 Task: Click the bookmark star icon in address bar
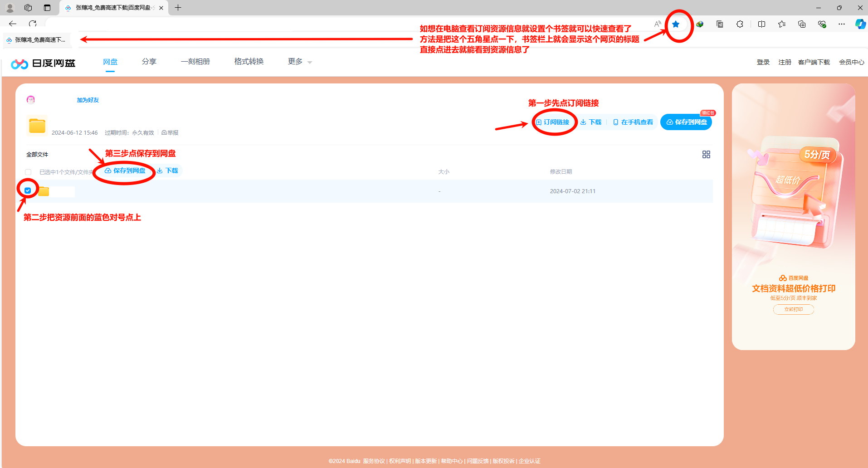click(676, 24)
